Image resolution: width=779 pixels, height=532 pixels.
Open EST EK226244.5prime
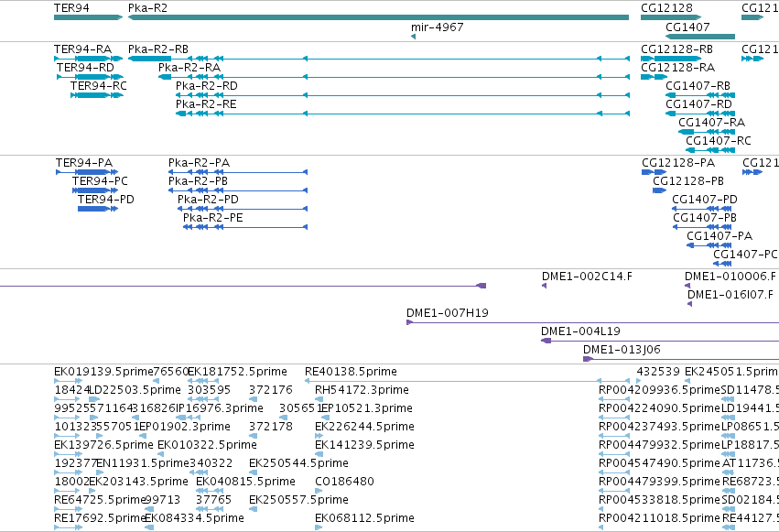(x=319, y=436)
